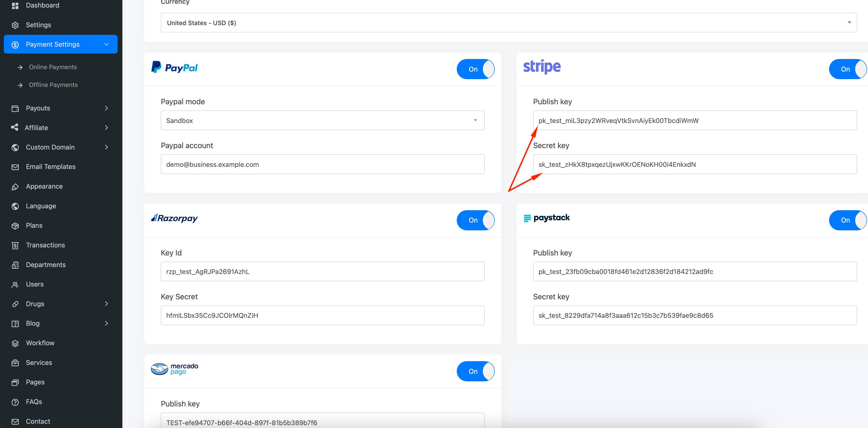Open Offline Payments submenu item
This screenshot has width=868, height=428.
tap(53, 85)
